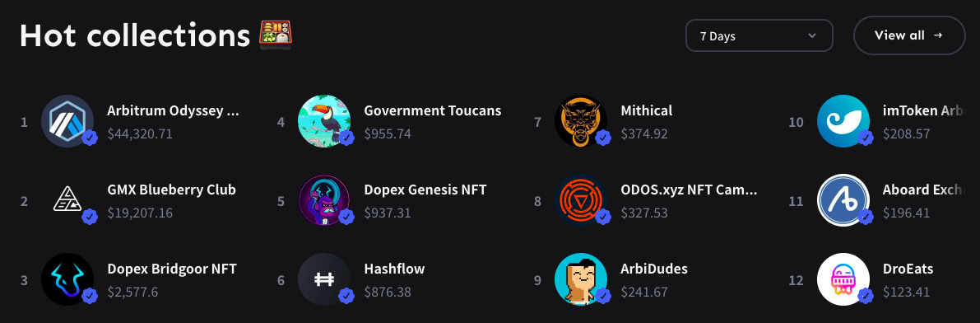Open the Aboard Exchange logo icon
Image resolution: width=980 pixels, height=323 pixels.
[x=843, y=200]
